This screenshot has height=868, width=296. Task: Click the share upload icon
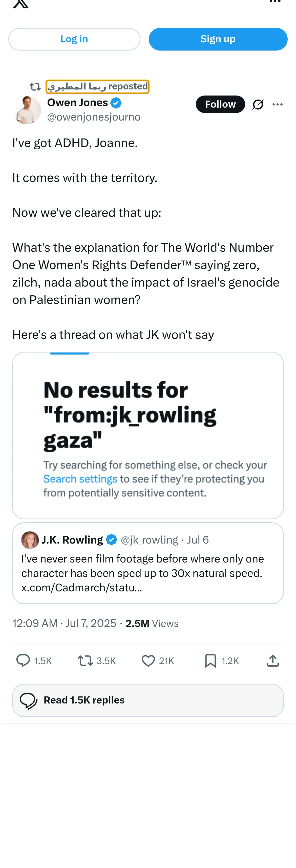click(272, 661)
